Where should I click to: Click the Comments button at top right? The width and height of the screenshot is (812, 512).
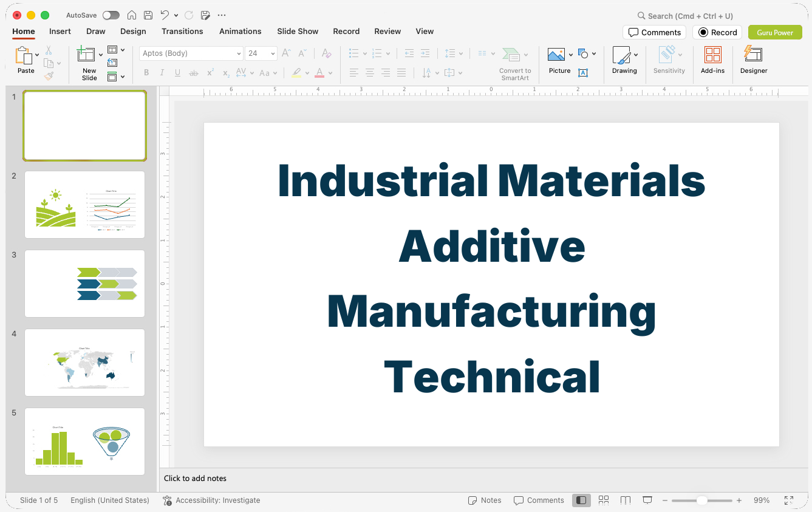[x=654, y=32]
